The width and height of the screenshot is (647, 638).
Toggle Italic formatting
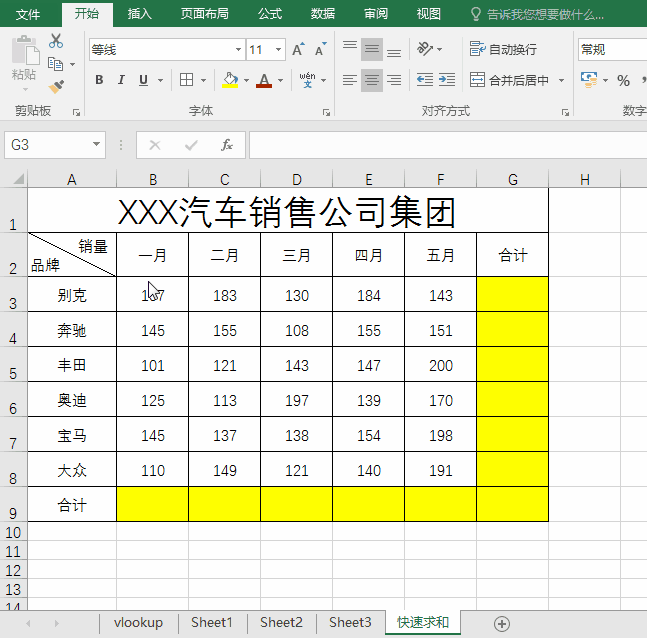pyautogui.click(x=121, y=80)
